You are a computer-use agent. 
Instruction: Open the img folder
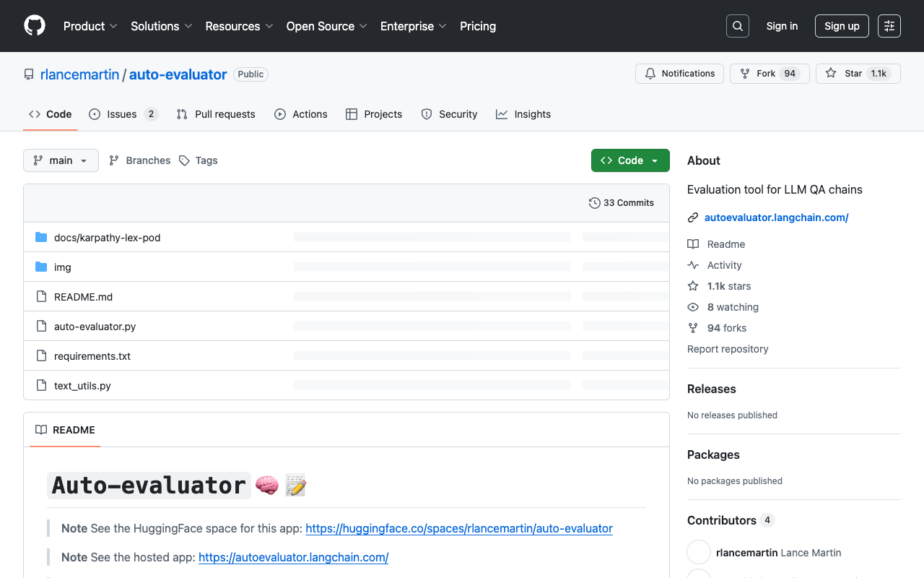pos(63,267)
